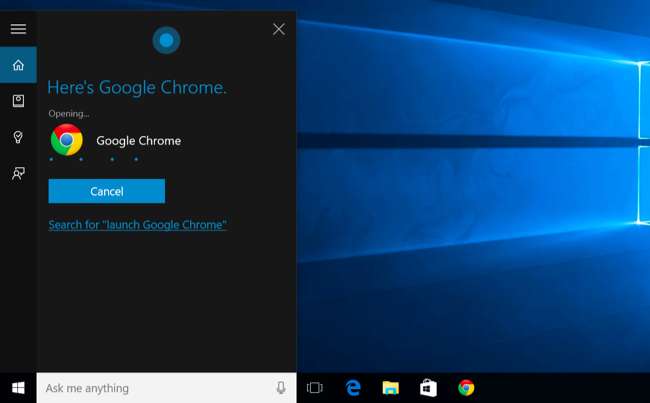Launch Microsoft Edge from the taskbar
This screenshot has width=650, height=403.
[353, 388]
